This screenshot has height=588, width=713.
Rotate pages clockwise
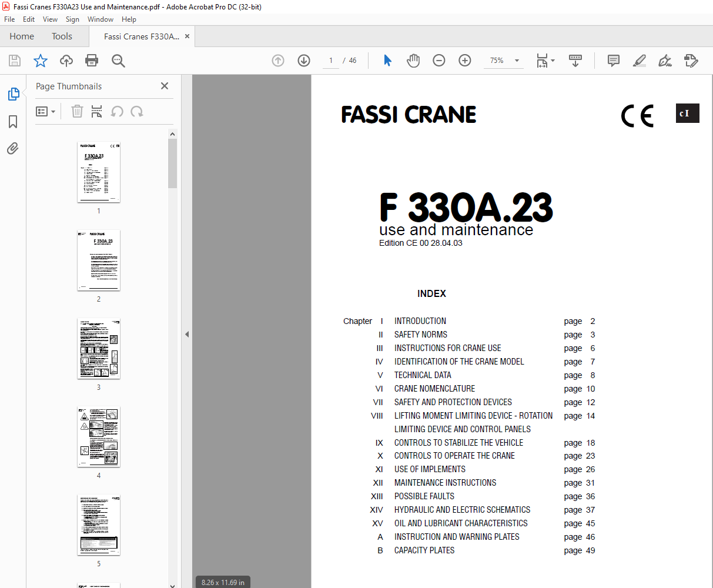tap(137, 111)
